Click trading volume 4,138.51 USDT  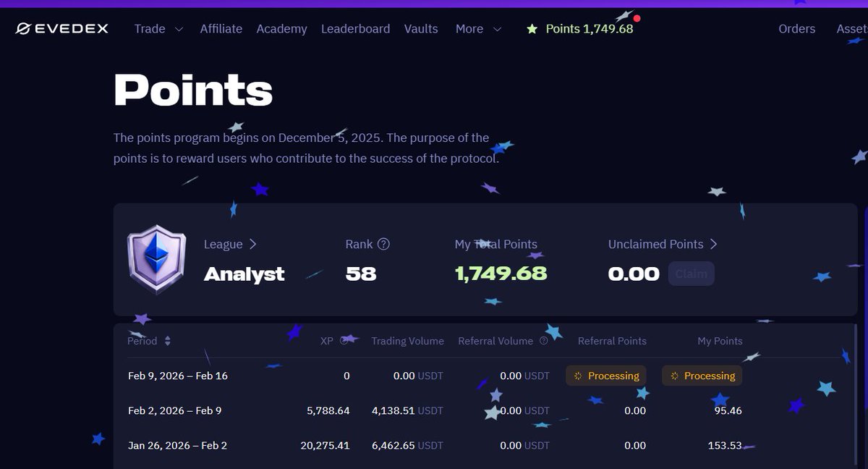tap(407, 410)
